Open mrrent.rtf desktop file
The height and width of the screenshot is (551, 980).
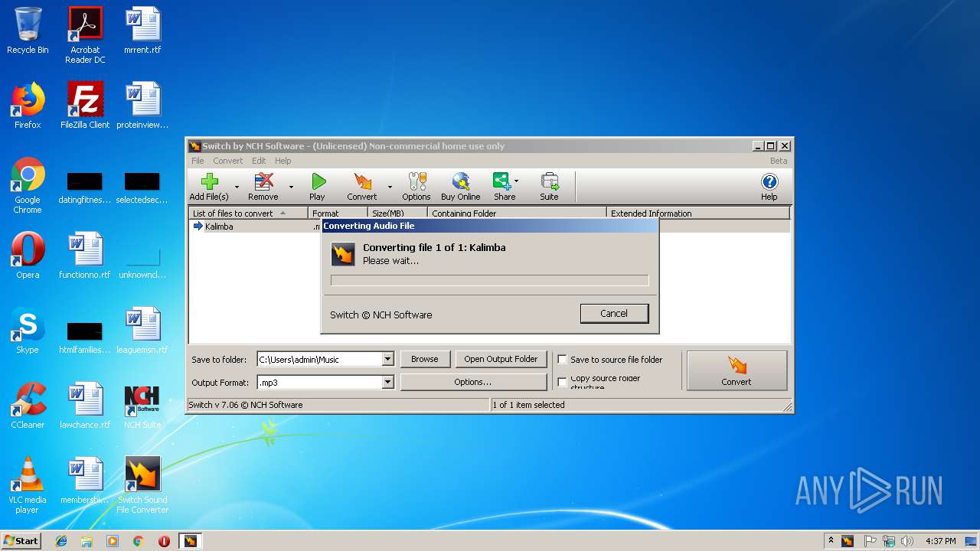(142, 31)
